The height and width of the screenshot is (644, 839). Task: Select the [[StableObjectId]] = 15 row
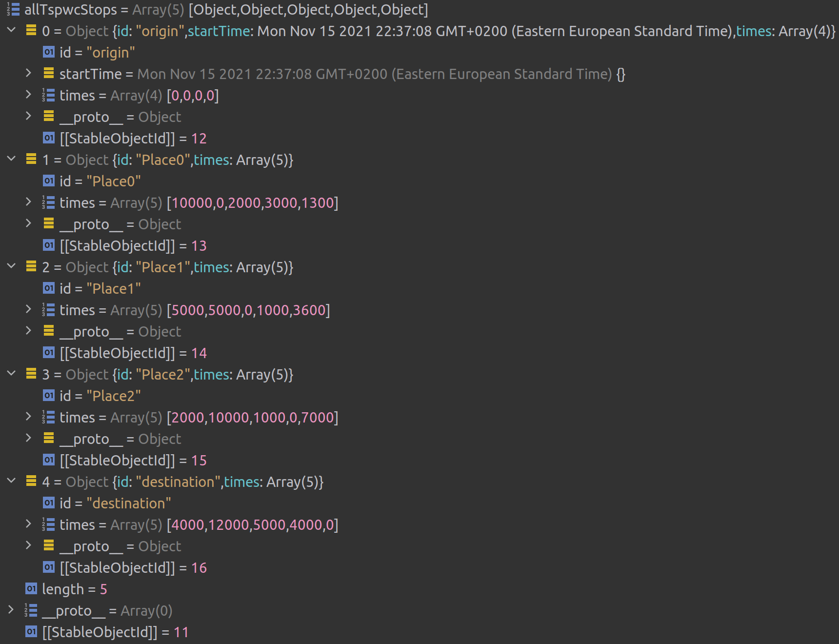[x=419, y=460]
